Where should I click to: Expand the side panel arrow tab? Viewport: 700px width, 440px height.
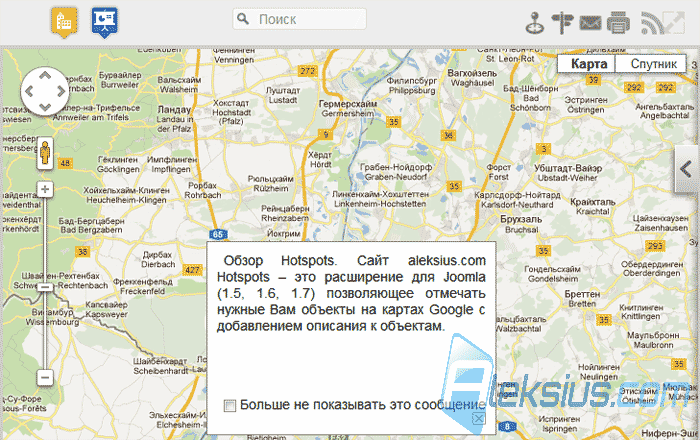(x=686, y=169)
